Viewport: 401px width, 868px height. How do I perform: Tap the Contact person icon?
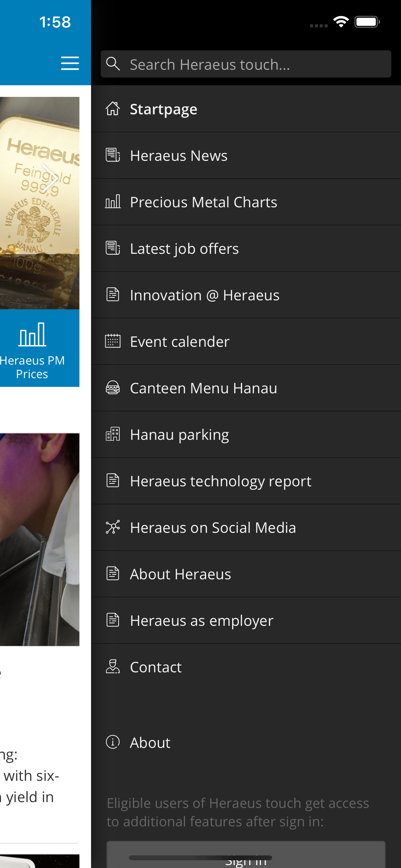tap(113, 666)
